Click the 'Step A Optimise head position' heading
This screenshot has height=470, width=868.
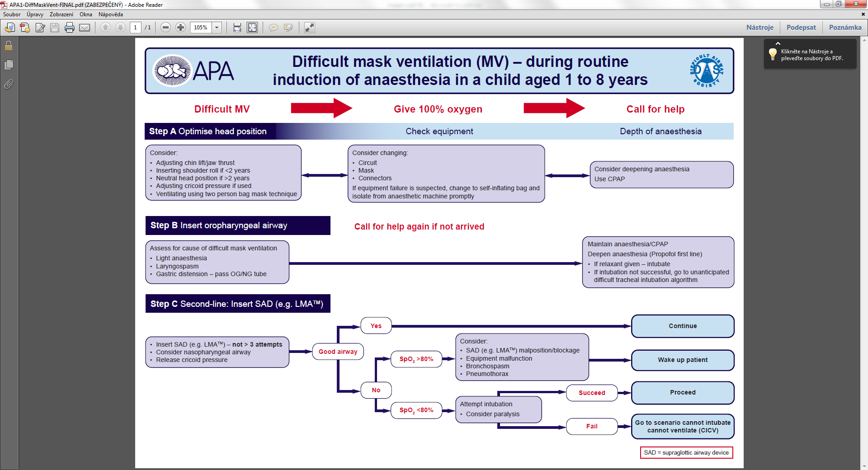click(208, 132)
